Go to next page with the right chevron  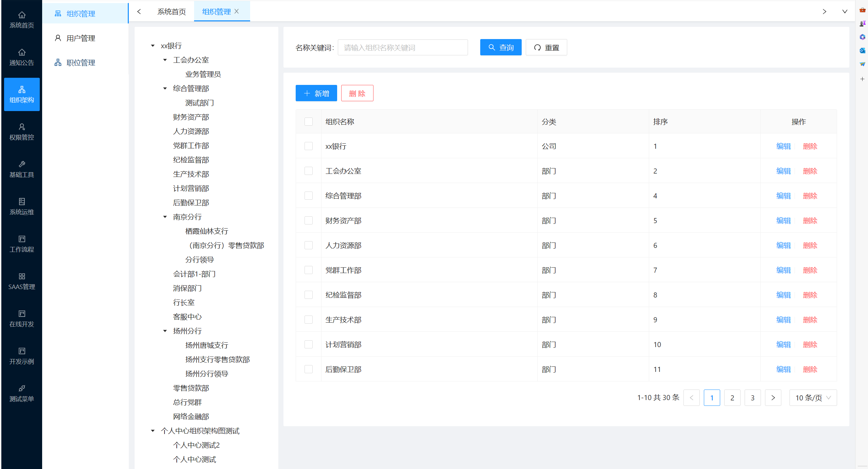click(x=773, y=398)
